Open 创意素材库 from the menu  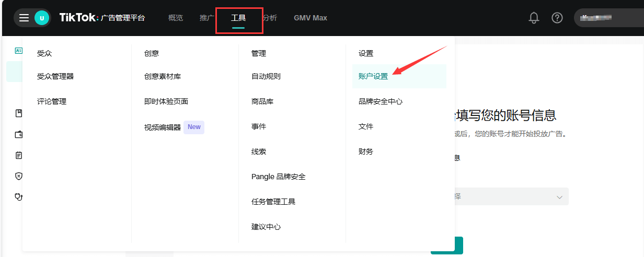pos(163,76)
